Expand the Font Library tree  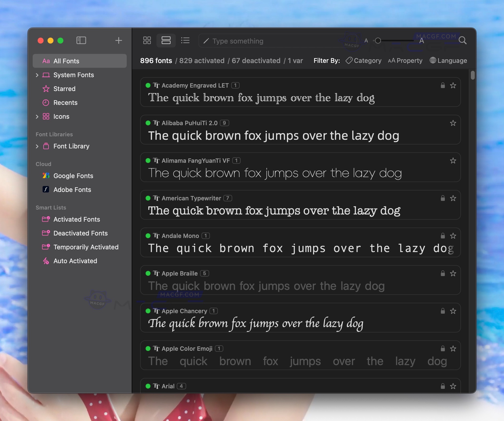37,146
